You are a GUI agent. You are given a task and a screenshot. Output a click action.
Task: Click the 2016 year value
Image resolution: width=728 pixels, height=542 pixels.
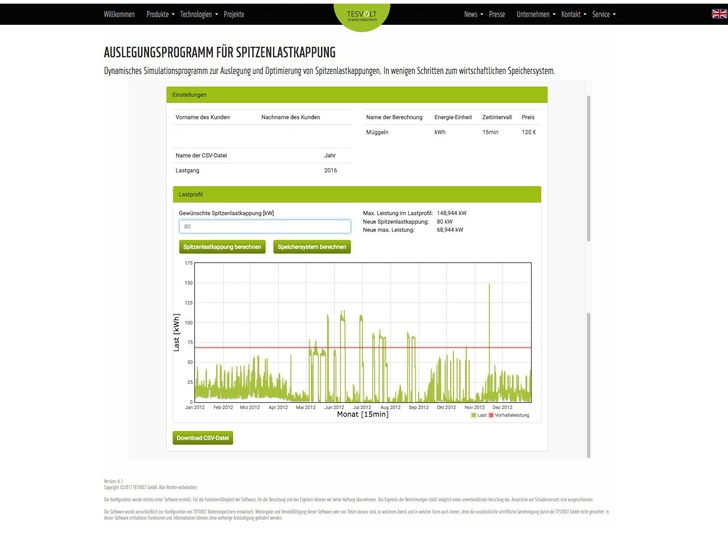pyautogui.click(x=331, y=170)
